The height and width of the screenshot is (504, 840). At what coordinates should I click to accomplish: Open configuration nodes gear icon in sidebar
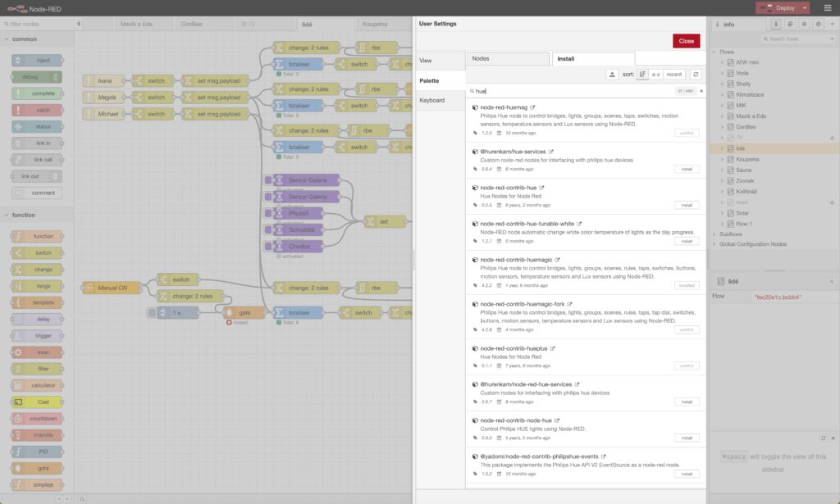pos(818,24)
